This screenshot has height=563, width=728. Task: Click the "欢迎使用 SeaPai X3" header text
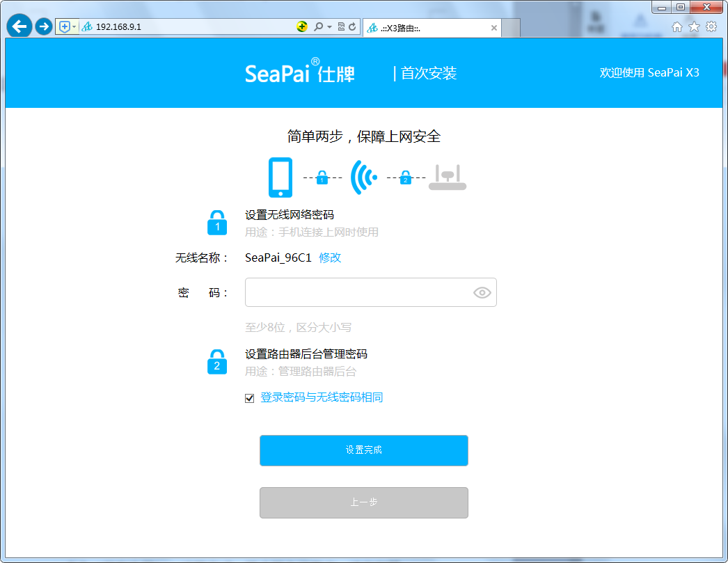click(649, 73)
